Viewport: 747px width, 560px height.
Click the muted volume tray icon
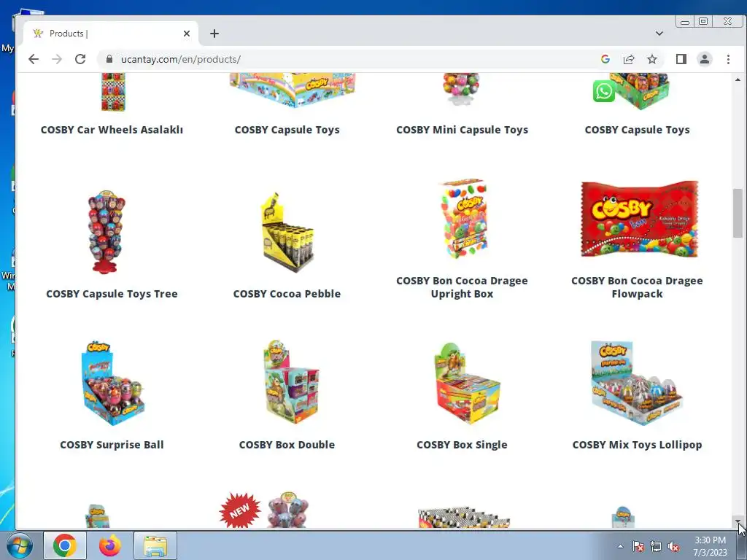673,547
